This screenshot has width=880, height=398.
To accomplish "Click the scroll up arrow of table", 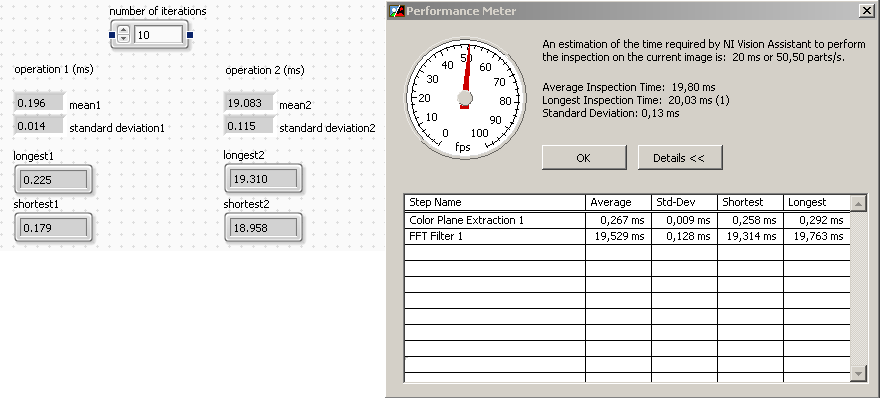I will pos(859,203).
